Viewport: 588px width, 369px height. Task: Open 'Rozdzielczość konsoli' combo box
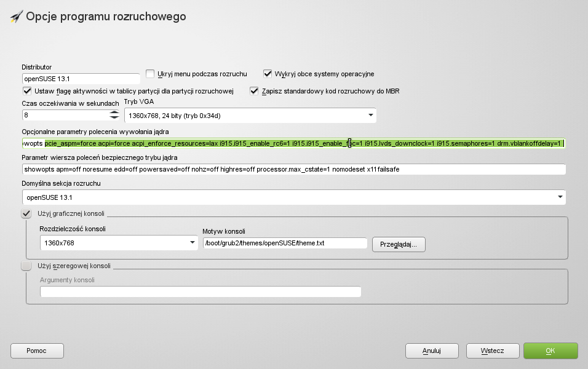[119, 243]
